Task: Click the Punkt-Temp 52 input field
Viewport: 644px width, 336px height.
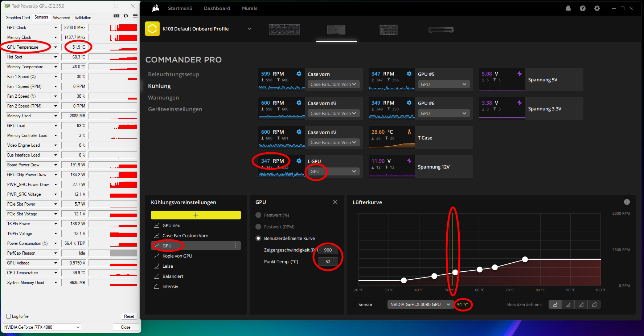Action: [x=328, y=262]
